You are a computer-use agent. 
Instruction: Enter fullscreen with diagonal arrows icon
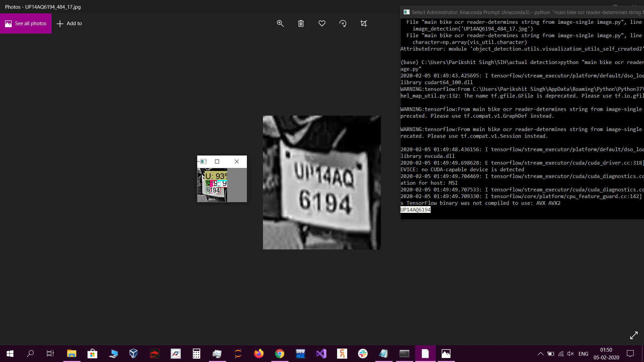634,335
